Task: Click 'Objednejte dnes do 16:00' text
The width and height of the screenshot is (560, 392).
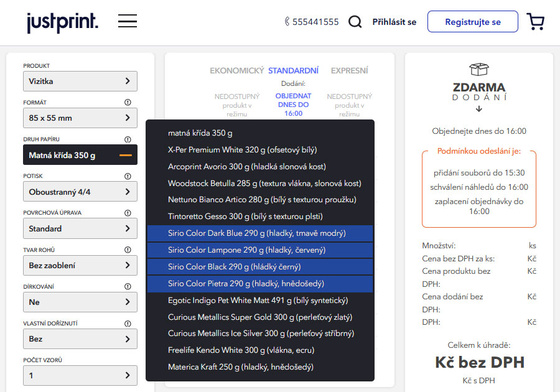Action: click(x=479, y=131)
